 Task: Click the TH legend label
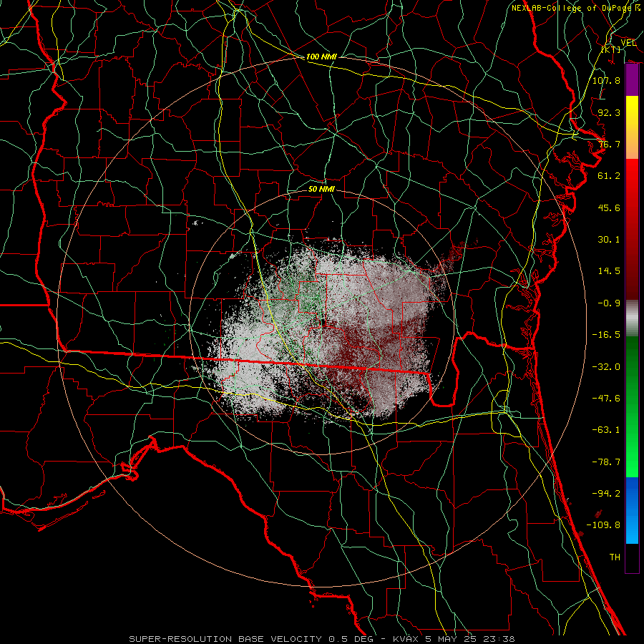pos(615,557)
